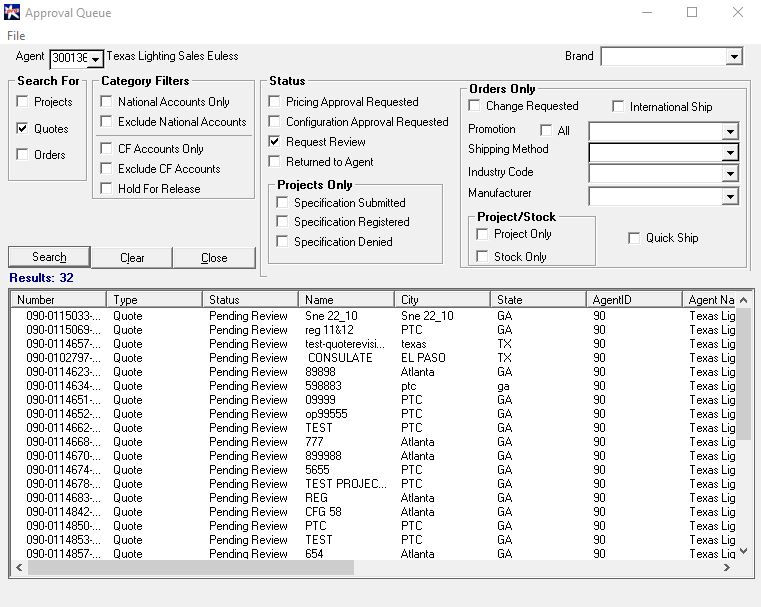
Task: Click the Close button beside Clear
Action: coord(214,258)
